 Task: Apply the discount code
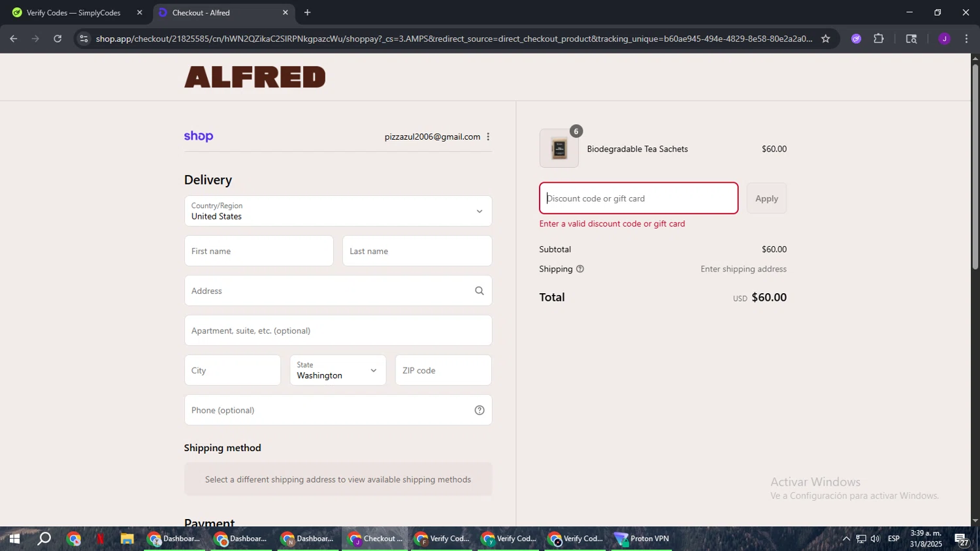coord(766,198)
